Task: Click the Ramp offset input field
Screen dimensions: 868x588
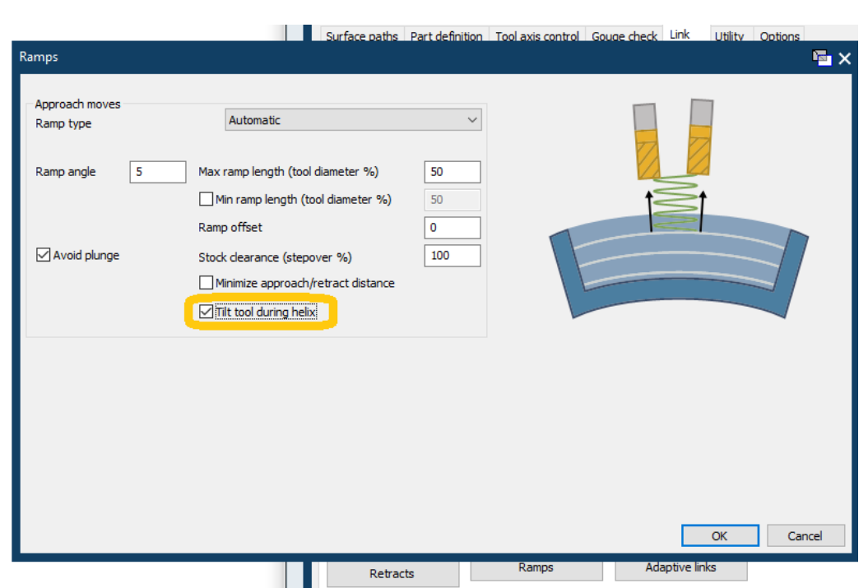Action: [x=453, y=227]
